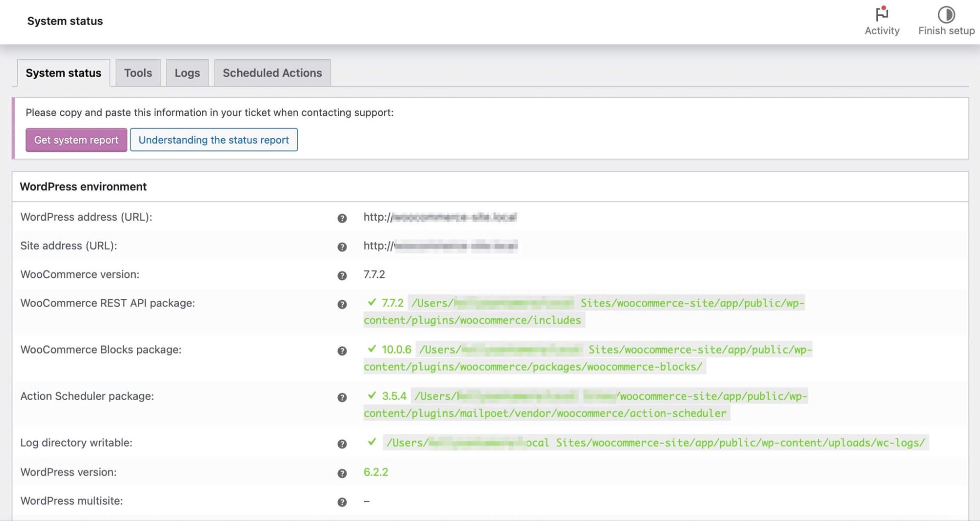
Task: Click the Get system report button
Action: pyautogui.click(x=76, y=140)
